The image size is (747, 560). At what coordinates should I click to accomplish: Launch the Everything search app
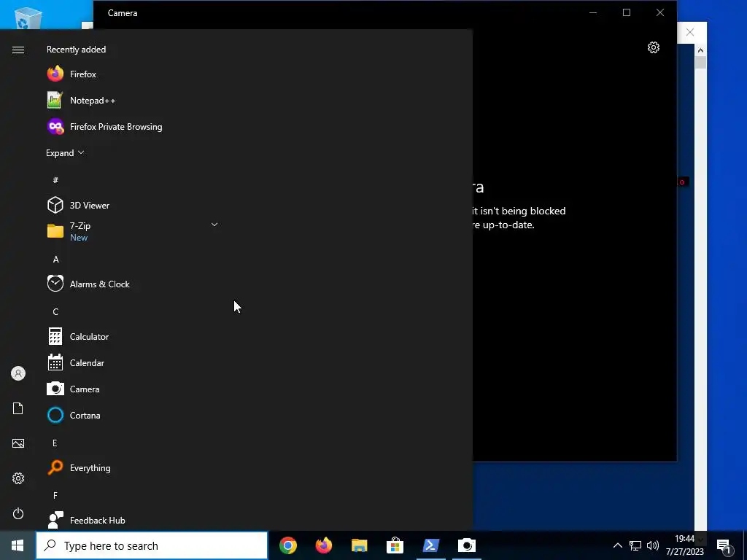pos(133,468)
